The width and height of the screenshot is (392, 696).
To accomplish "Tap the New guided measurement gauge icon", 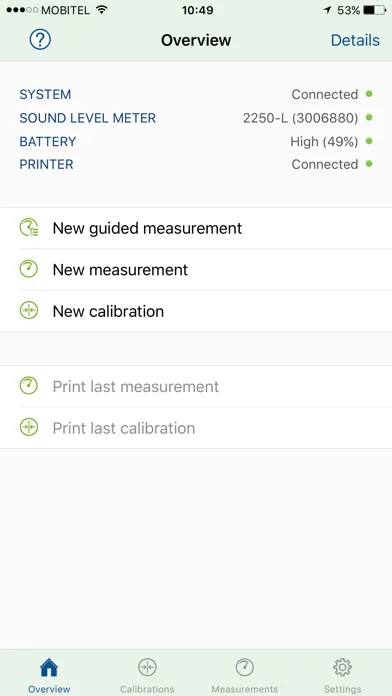I will pos(29,228).
